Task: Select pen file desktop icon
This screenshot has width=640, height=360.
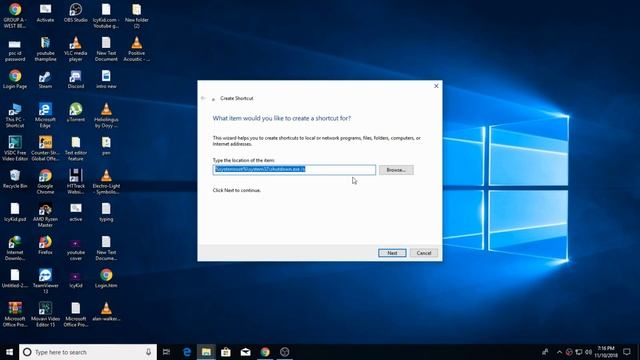Action: (106, 146)
